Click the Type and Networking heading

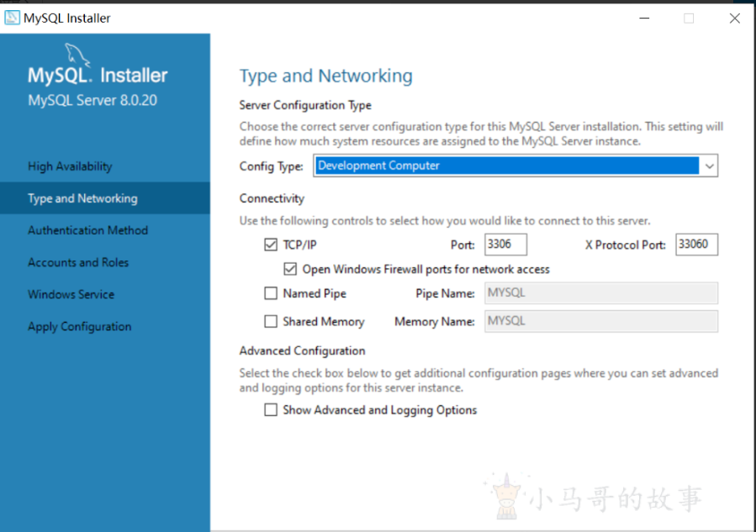point(326,76)
